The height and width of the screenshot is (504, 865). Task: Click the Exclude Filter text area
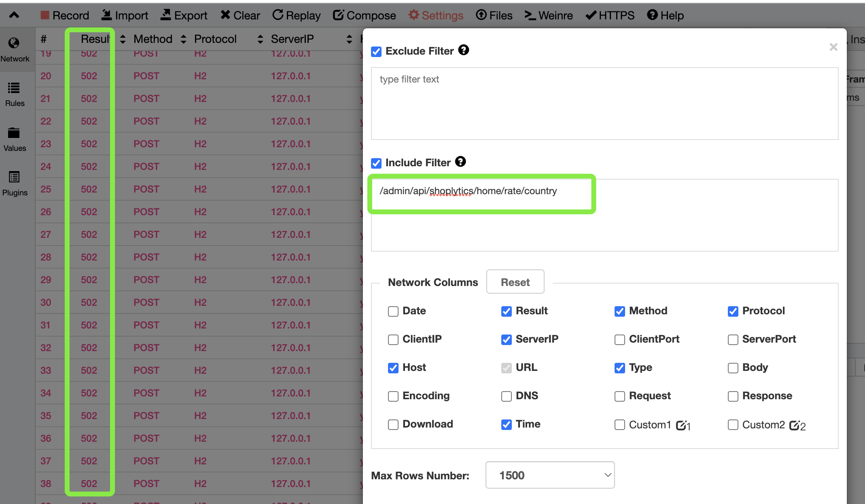604,104
